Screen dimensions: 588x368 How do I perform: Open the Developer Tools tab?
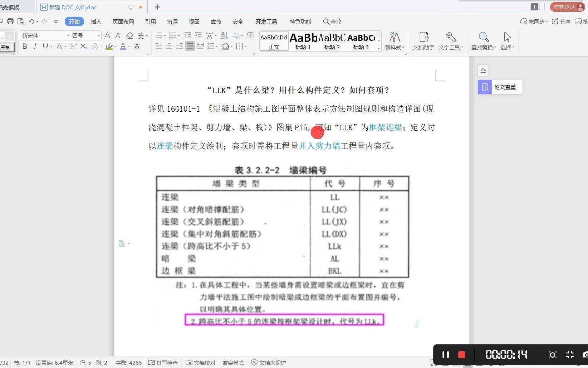[266, 21]
